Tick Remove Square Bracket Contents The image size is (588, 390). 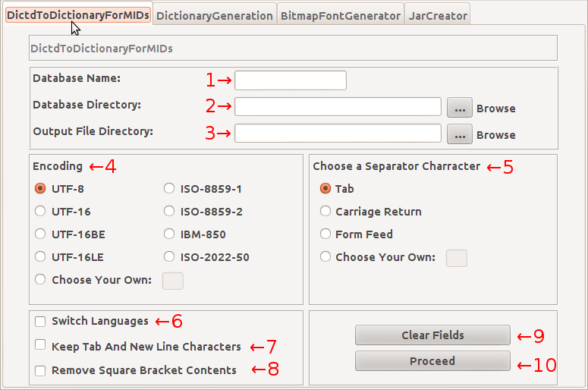[40, 371]
